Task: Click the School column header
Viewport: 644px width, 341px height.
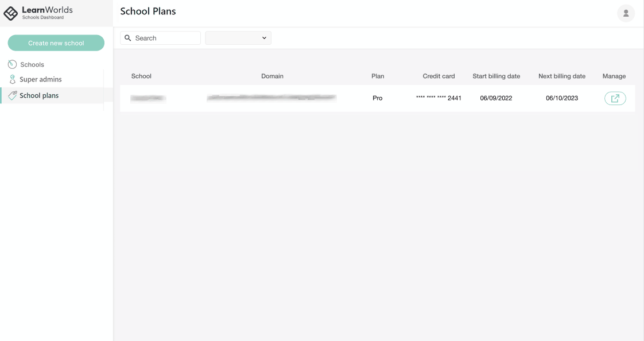Action: tap(141, 76)
